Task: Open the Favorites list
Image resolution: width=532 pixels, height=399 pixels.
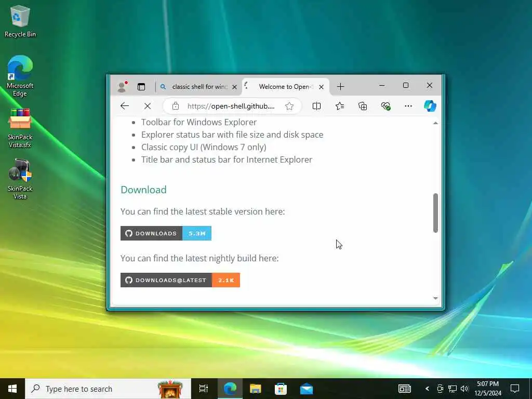Action: coord(340,106)
